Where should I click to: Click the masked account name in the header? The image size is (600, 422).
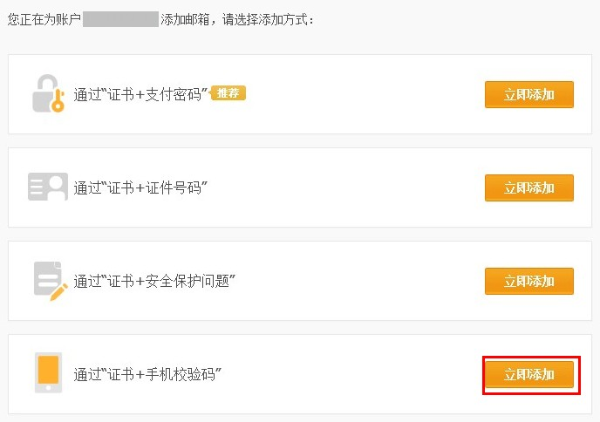pyautogui.click(x=121, y=19)
